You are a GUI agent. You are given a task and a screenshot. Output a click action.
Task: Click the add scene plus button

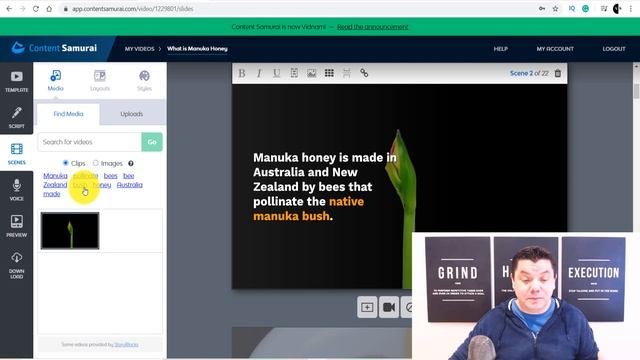367,307
